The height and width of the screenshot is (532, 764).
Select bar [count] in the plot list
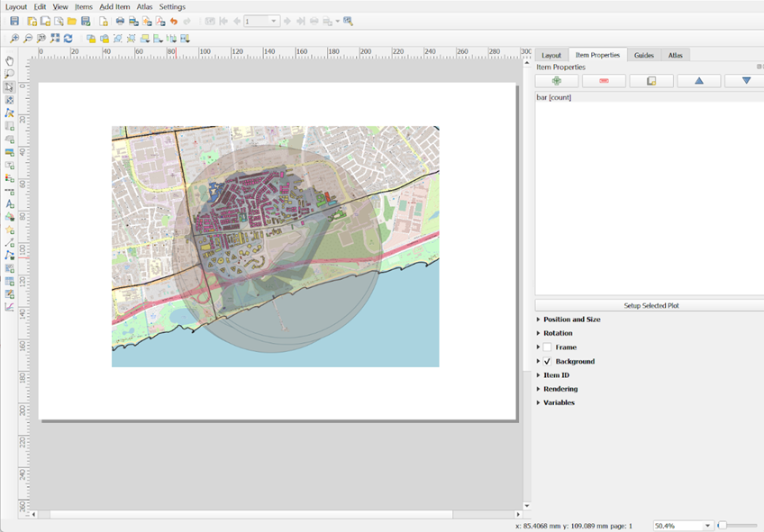click(554, 97)
